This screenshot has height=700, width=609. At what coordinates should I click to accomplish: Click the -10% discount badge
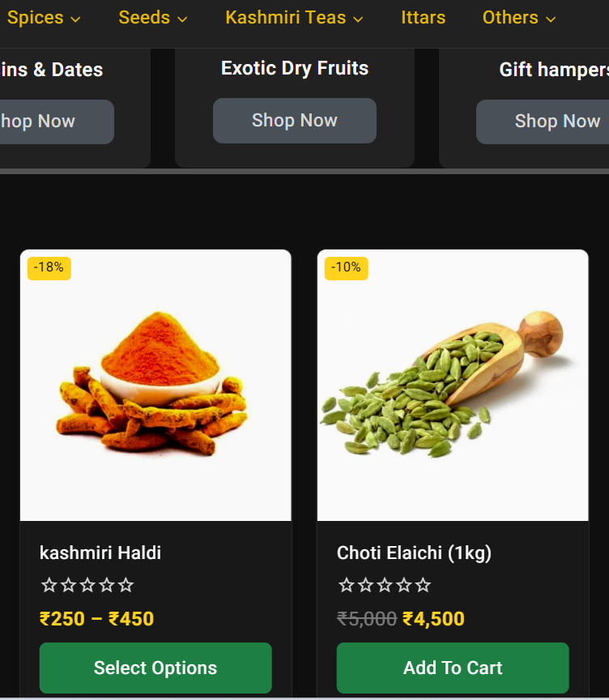coord(347,268)
